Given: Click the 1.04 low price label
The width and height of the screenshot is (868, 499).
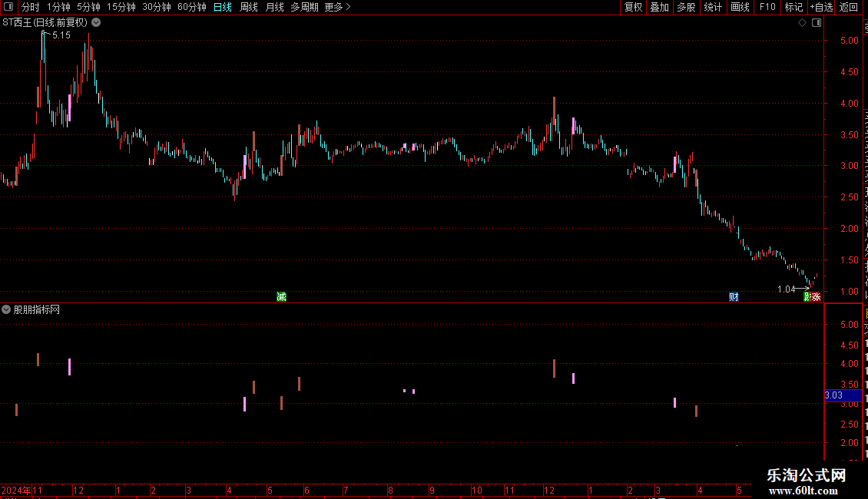Looking at the screenshot, I should (786, 289).
